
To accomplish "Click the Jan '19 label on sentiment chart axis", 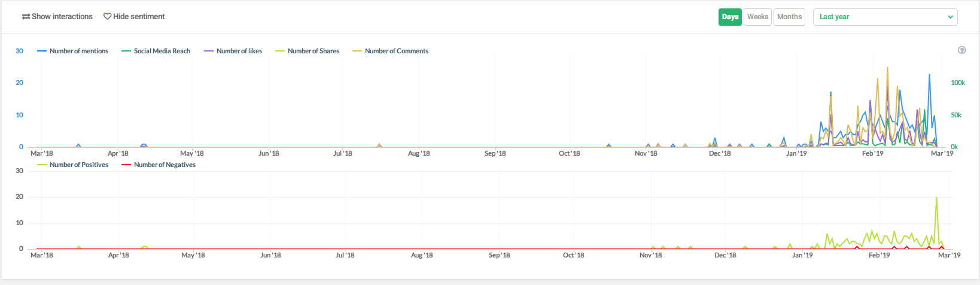I will click(x=802, y=255).
